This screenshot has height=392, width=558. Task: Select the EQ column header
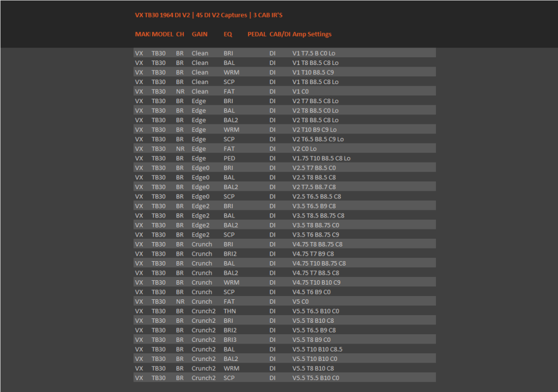(228, 34)
